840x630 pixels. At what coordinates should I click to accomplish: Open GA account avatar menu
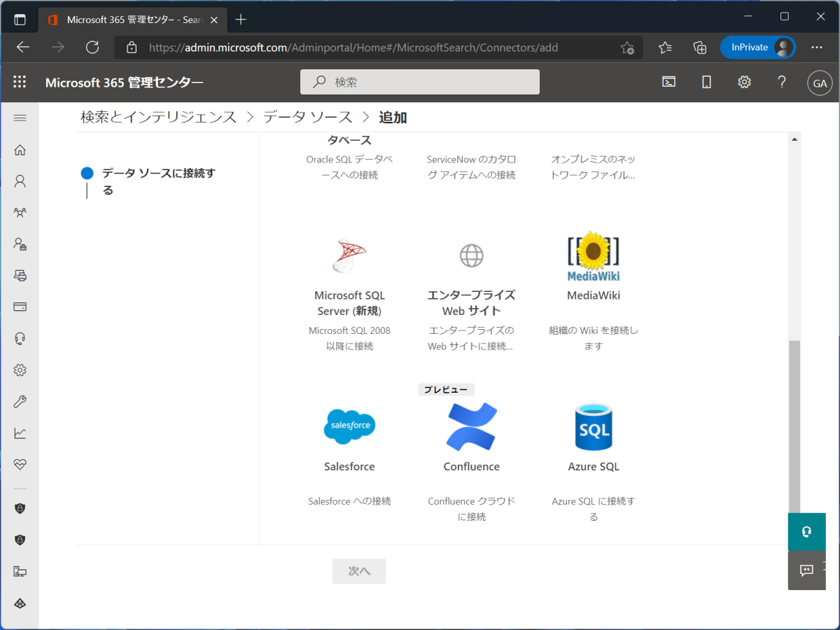(819, 83)
